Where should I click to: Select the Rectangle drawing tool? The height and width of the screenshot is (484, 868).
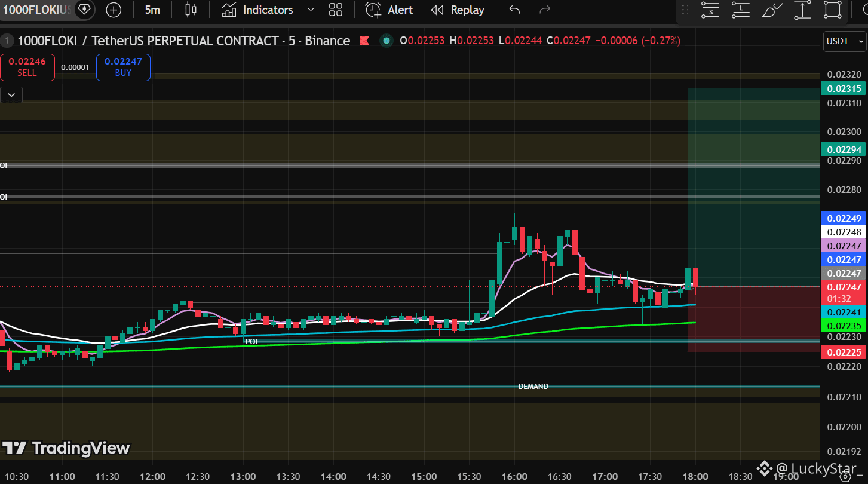pos(832,10)
